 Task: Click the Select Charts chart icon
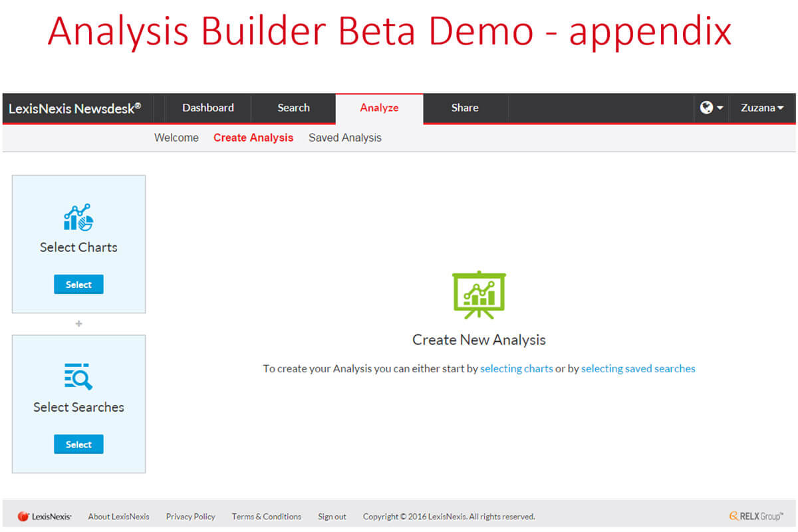coord(78,217)
